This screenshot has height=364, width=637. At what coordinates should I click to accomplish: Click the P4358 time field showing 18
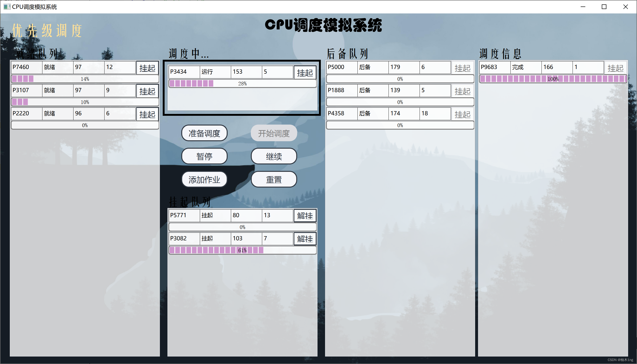coord(435,113)
